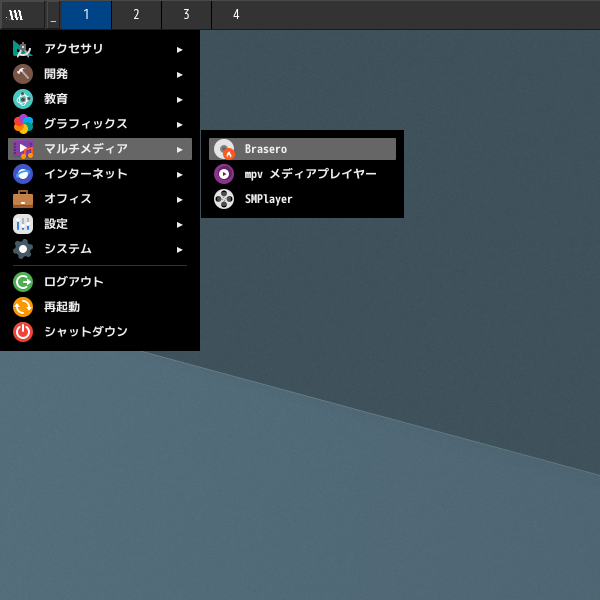This screenshot has width=600, height=600.
Task: Expand the インターネット submenu arrow
Action: click(x=179, y=175)
